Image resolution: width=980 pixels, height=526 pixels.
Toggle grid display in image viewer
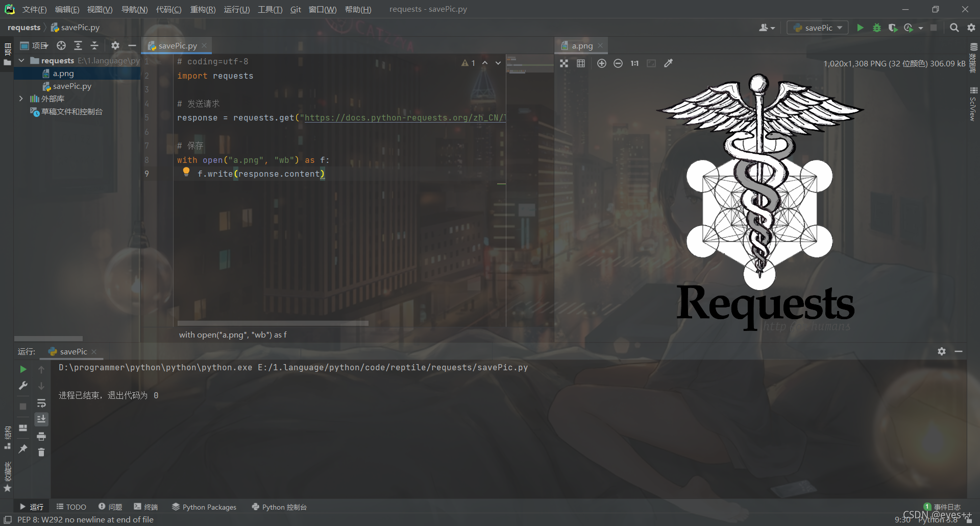[x=581, y=63]
